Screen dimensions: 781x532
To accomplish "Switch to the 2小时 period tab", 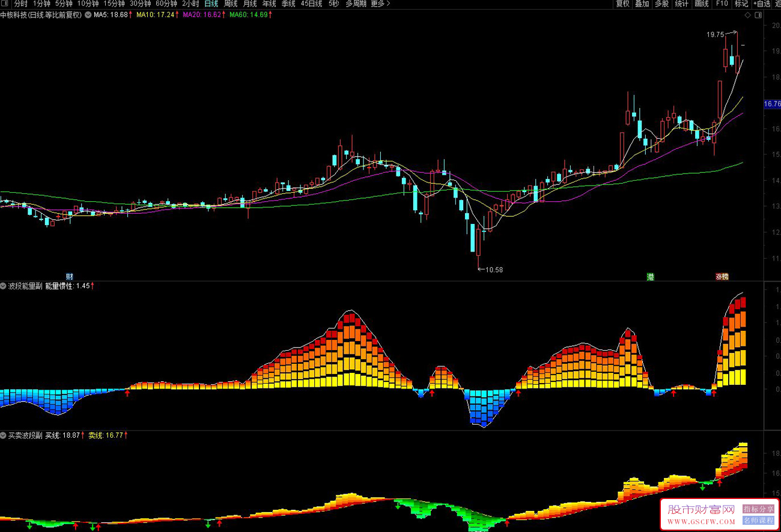I will (190, 4).
